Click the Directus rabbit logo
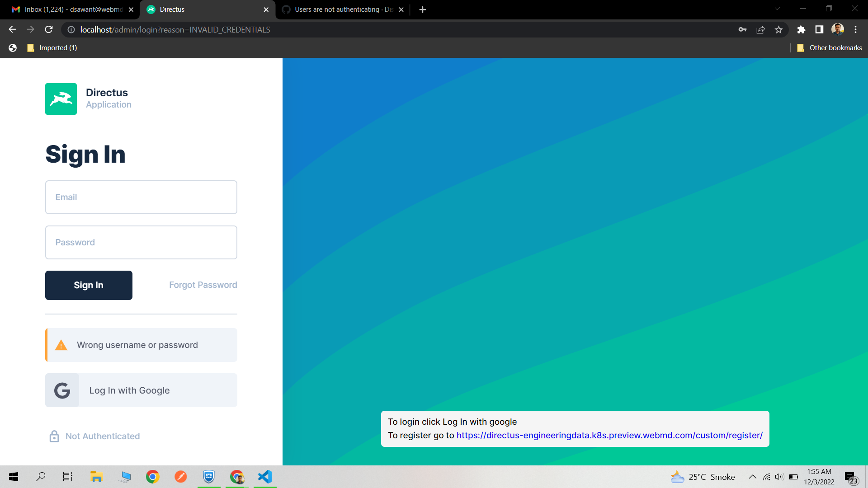 [61, 99]
